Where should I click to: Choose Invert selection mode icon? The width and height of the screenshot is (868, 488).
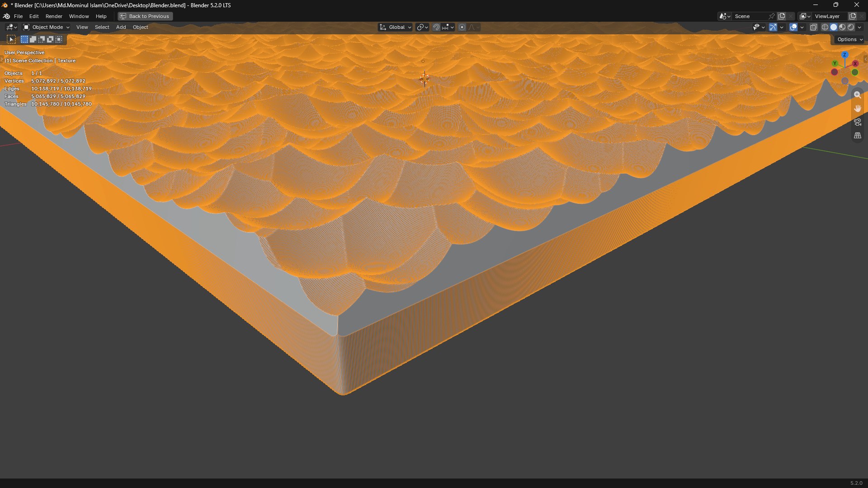50,39
